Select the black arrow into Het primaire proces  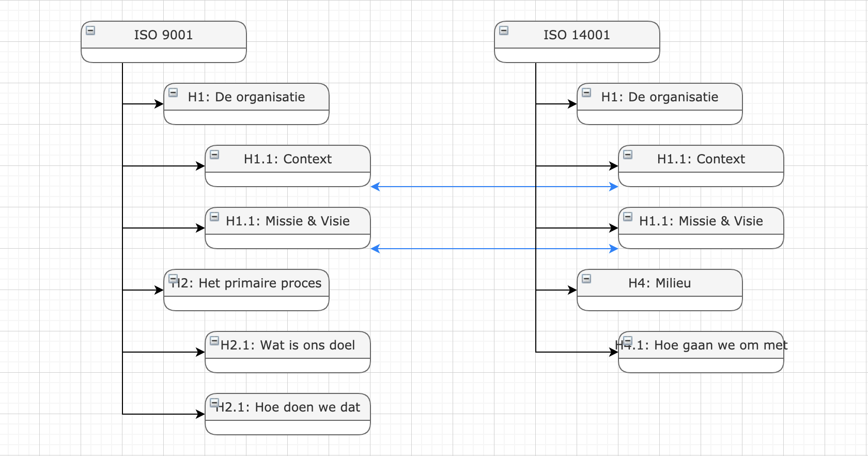click(143, 290)
